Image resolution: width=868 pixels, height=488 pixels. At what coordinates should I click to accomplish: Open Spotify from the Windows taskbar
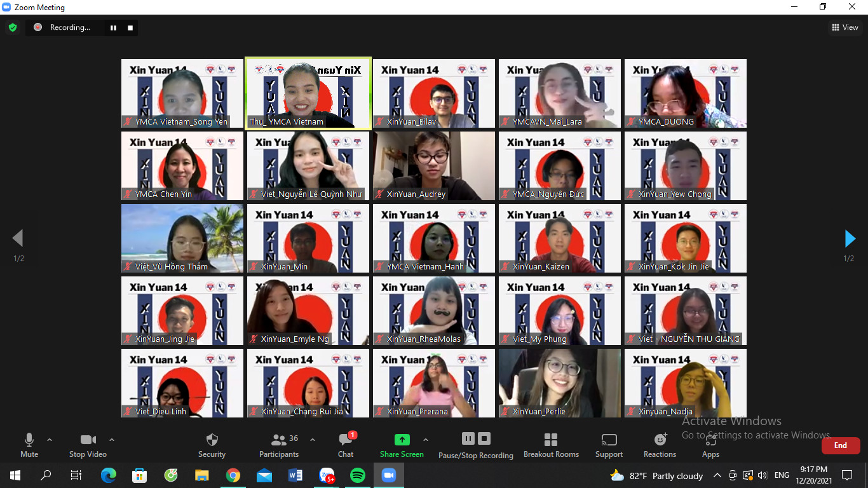pos(358,475)
